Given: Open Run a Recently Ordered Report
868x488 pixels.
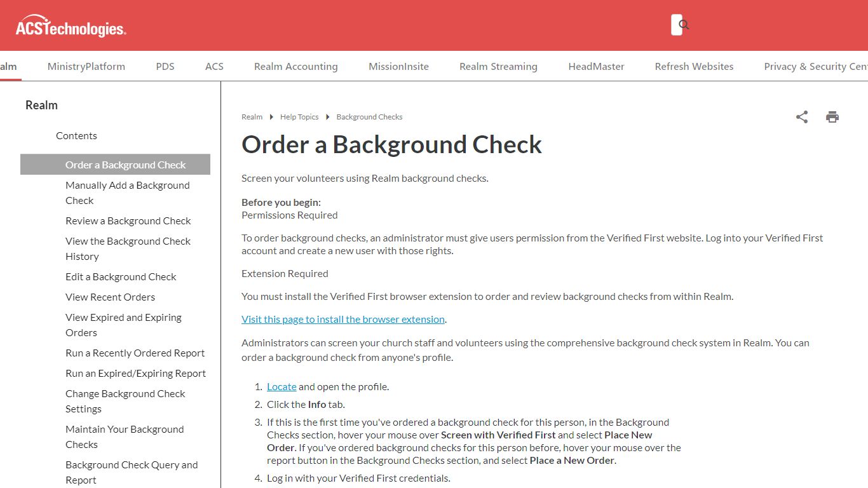Looking at the screenshot, I should 135,353.
